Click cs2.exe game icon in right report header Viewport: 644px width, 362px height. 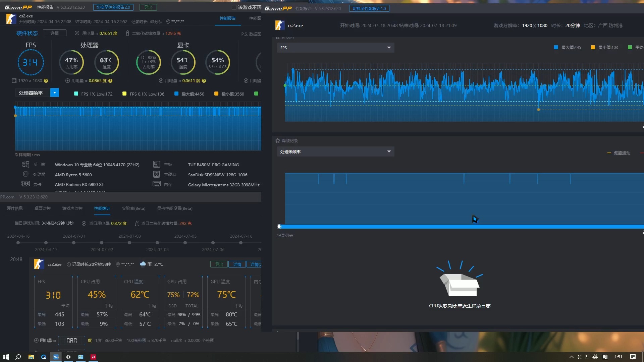click(x=280, y=25)
